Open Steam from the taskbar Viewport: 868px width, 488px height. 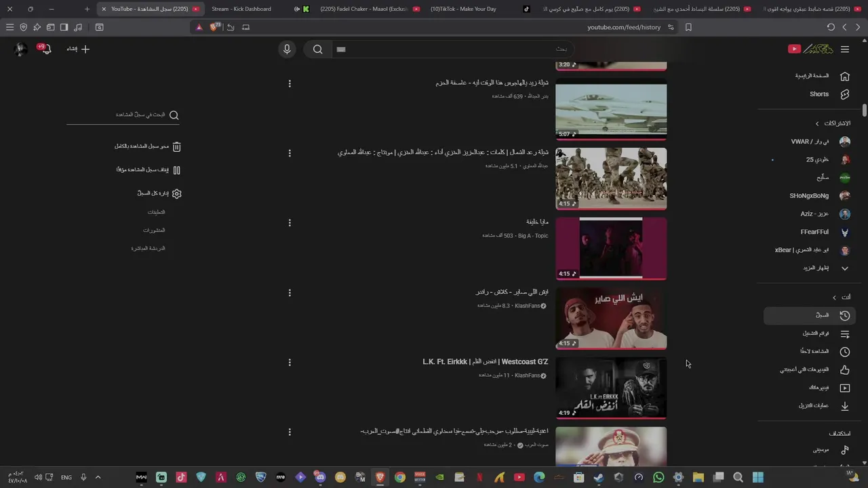click(x=599, y=477)
